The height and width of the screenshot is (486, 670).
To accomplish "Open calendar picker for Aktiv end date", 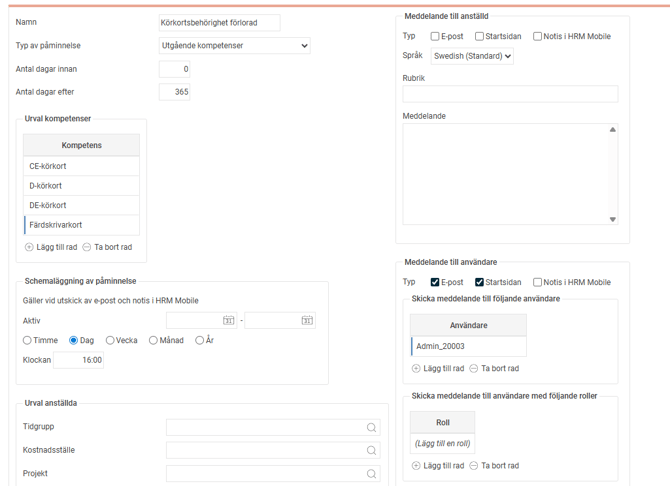I will [307, 321].
